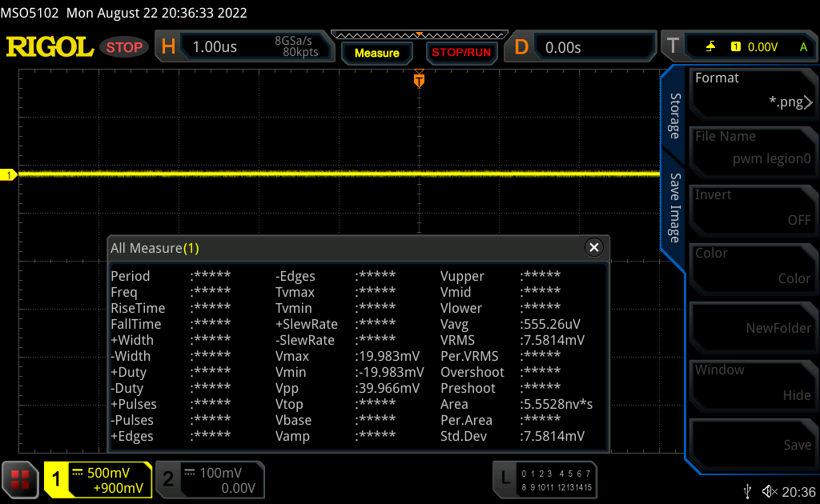The height and width of the screenshot is (504, 820).
Task: Switch to the Save Image side tab
Action: 675,208
